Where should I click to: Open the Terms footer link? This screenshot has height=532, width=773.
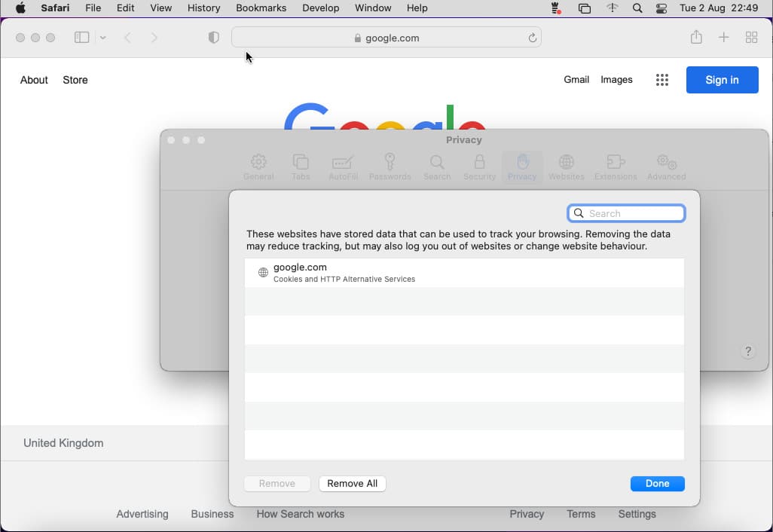[581, 514]
